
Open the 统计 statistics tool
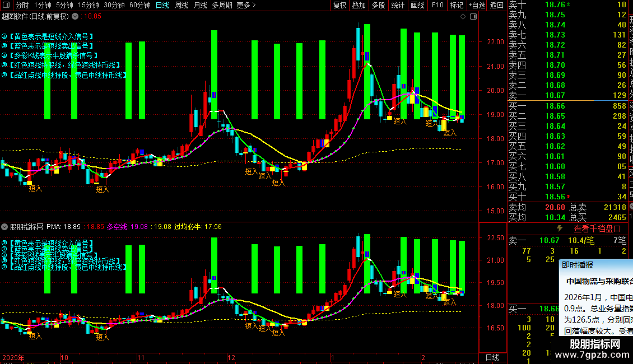[398, 5]
